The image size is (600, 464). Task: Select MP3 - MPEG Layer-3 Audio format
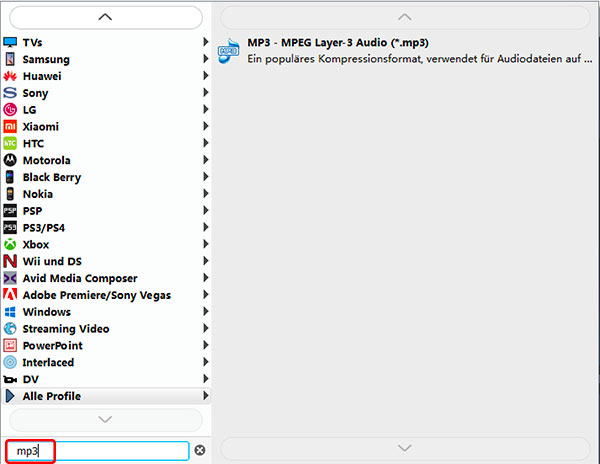point(405,50)
